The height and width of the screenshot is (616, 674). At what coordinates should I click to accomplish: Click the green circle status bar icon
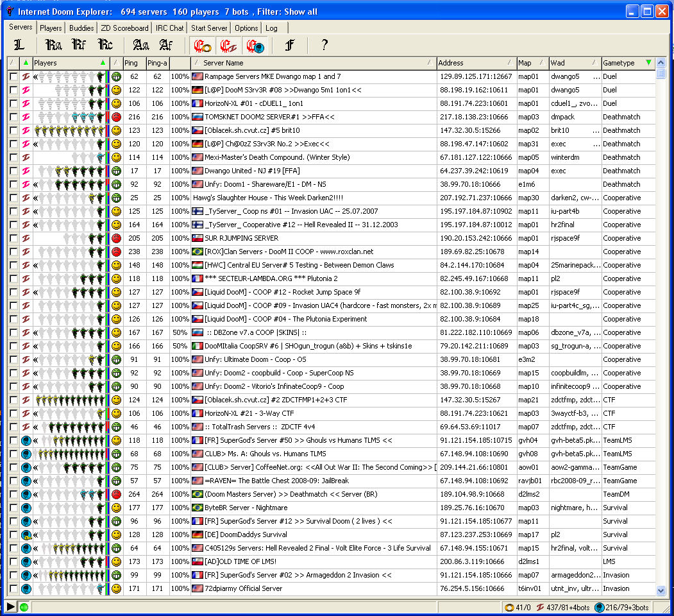click(x=24, y=607)
